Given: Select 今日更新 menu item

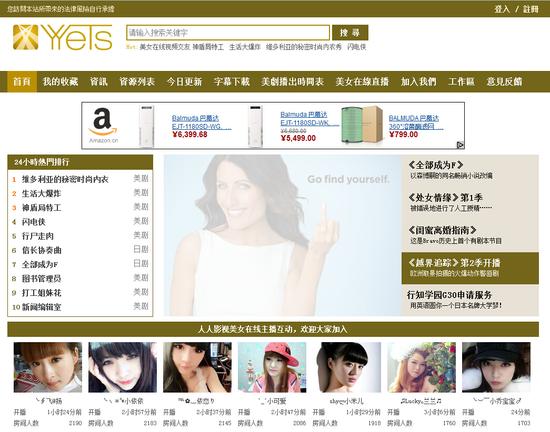Looking at the screenshot, I should (184, 82).
